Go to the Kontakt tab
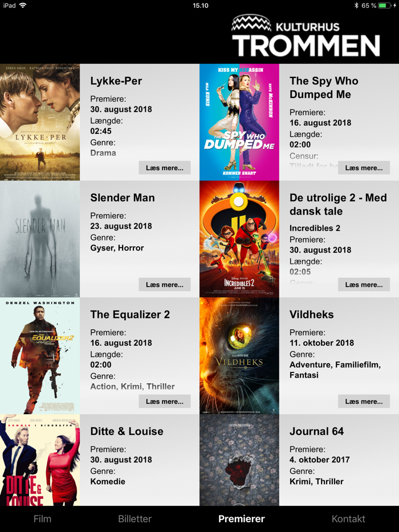399x532 pixels. point(348,519)
